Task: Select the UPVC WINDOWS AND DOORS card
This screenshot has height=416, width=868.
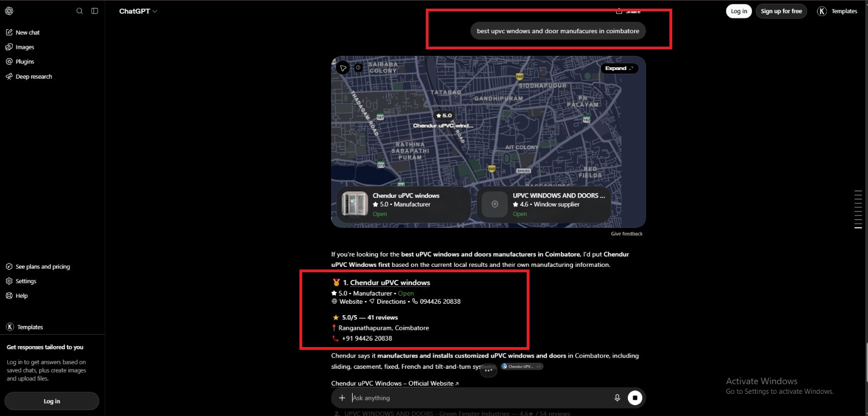Action: (544, 204)
